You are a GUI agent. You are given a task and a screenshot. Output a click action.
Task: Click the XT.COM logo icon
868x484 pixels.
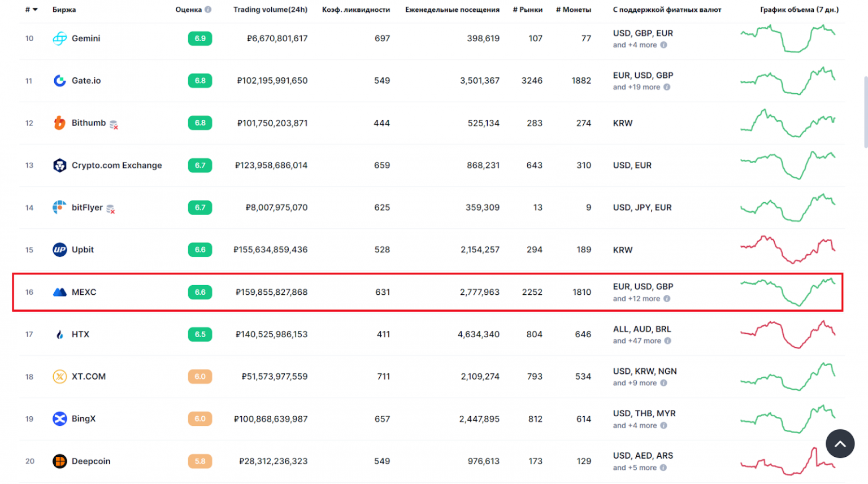pyautogui.click(x=59, y=377)
